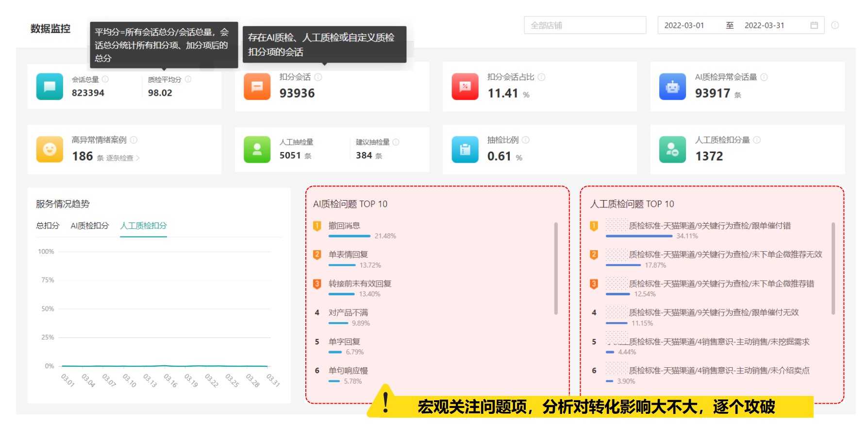
Task: Select the end date 2022-03-31
Action: point(764,25)
